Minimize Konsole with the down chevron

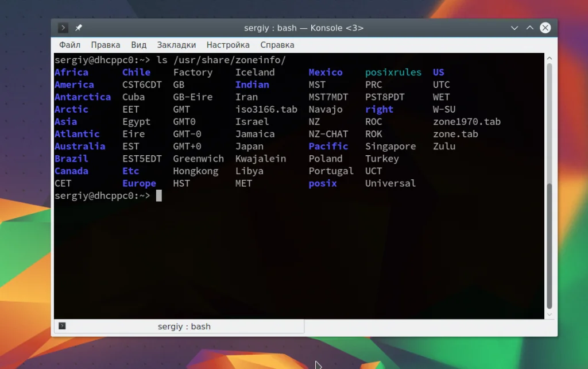click(x=514, y=28)
